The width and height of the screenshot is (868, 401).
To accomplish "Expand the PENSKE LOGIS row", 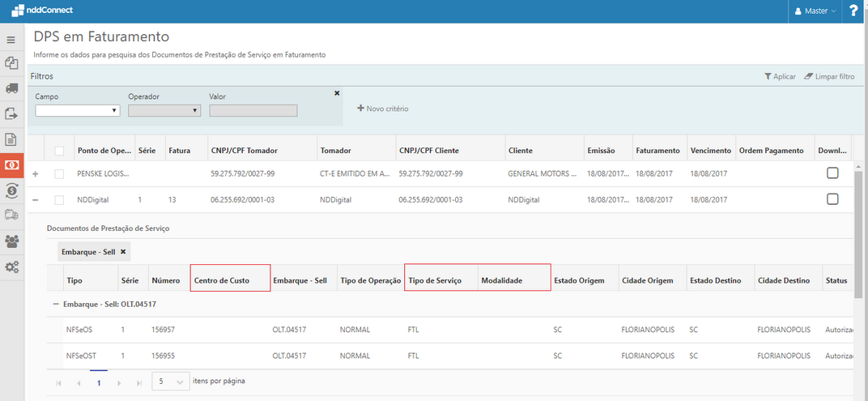I will pos(35,174).
